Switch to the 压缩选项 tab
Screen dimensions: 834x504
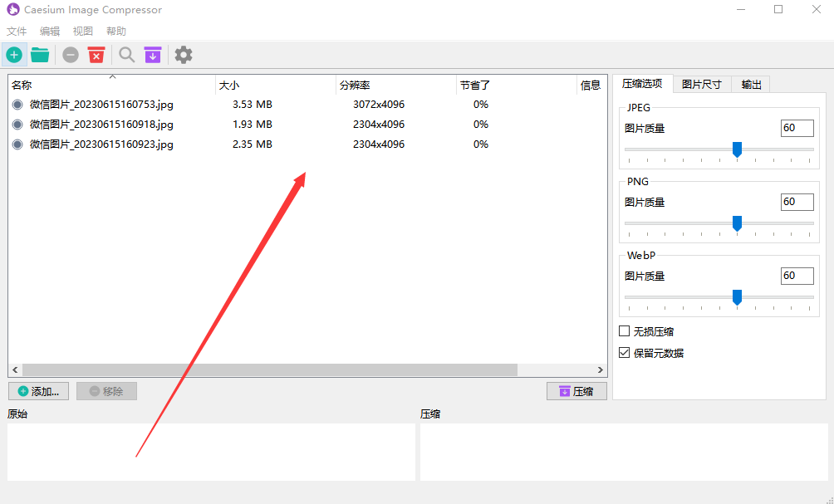pos(642,84)
